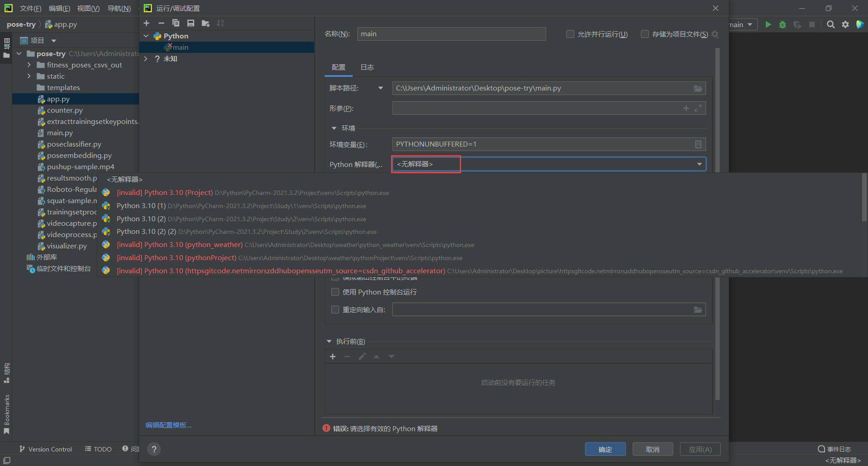The height and width of the screenshot is (466, 868).
Task: Select main configuration in tree
Action: (226, 48)
